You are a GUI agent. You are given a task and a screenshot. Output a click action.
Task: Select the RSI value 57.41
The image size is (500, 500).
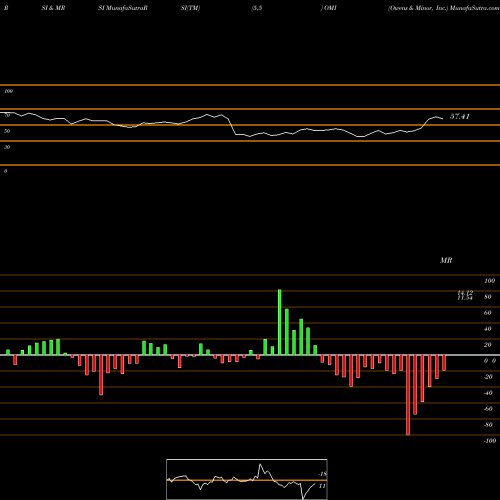pos(460,116)
